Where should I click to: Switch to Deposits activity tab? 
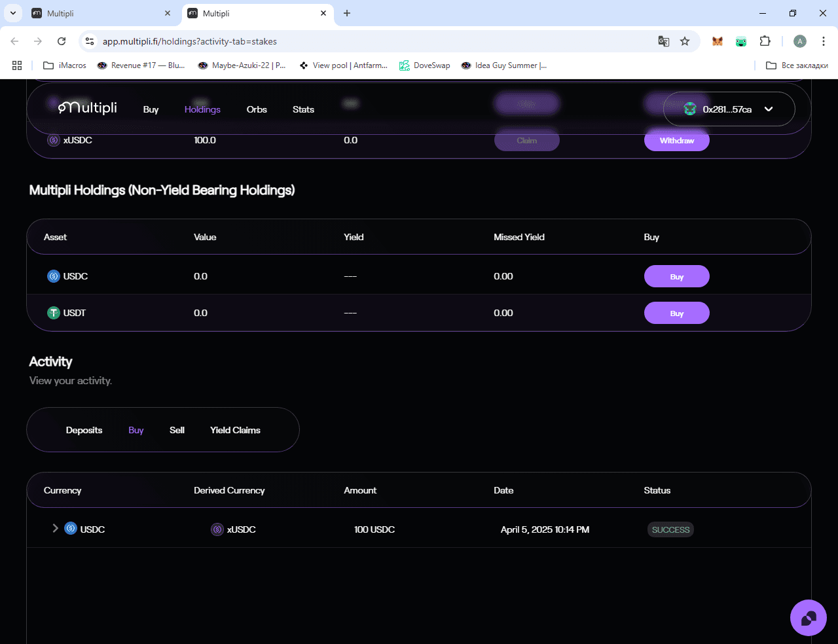pos(84,430)
